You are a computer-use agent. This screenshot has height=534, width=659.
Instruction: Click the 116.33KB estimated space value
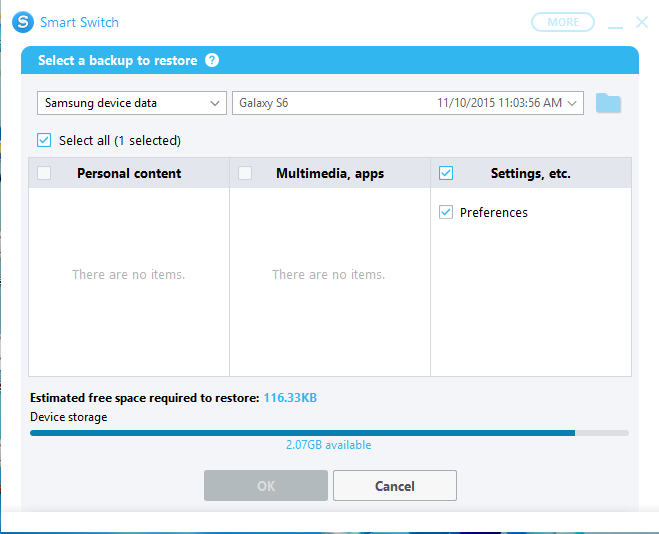pos(290,398)
